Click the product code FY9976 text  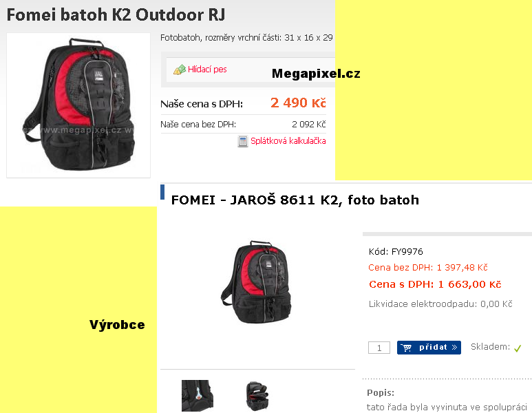(407, 251)
